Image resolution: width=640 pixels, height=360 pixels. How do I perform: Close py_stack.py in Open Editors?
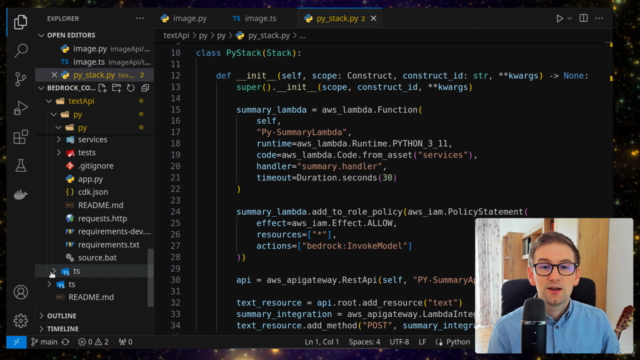pos(54,75)
